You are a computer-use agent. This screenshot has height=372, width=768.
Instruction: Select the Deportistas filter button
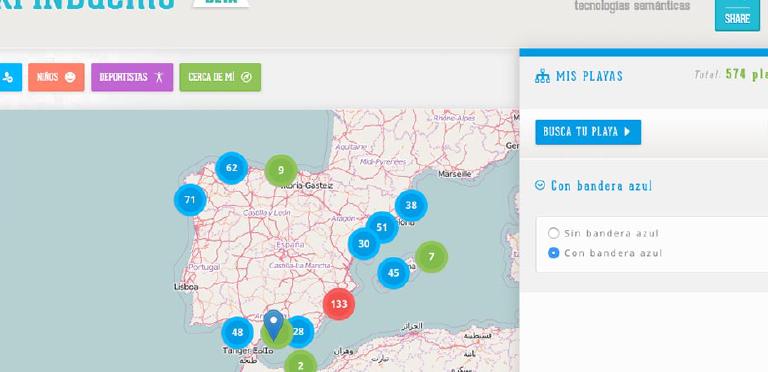pos(132,77)
